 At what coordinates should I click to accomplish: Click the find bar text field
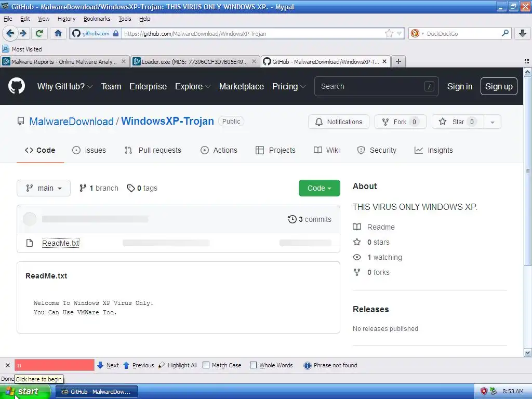(x=54, y=365)
